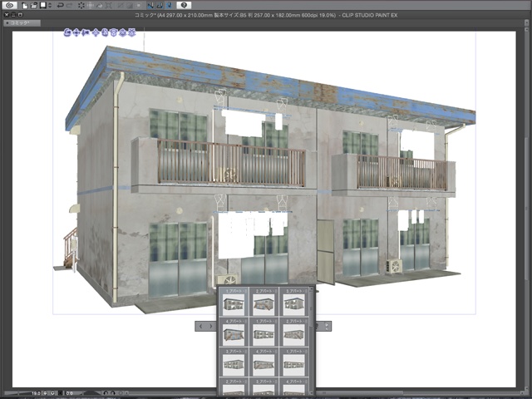532x399 pixels.
Task: Click the Fill bucket icon in the command bar
Action: pyautogui.click(x=100, y=6)
